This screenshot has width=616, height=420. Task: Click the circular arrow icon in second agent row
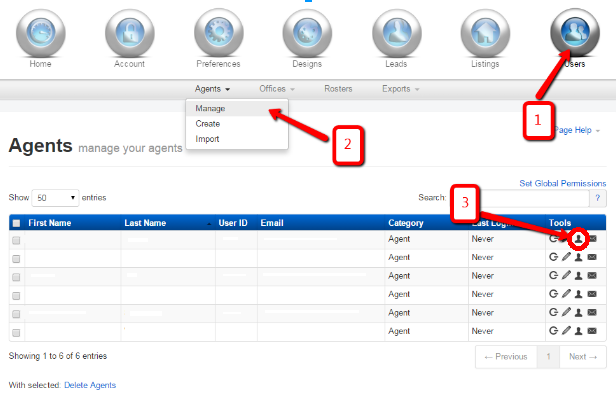click(x=554, y=257)
